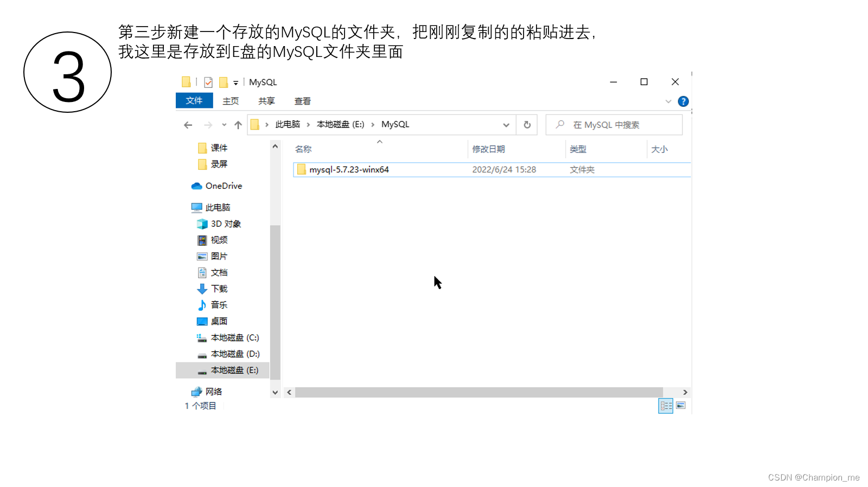Open the blue Help question mark
The width and height of the screenshot is (868, 487).
point(684,101)
